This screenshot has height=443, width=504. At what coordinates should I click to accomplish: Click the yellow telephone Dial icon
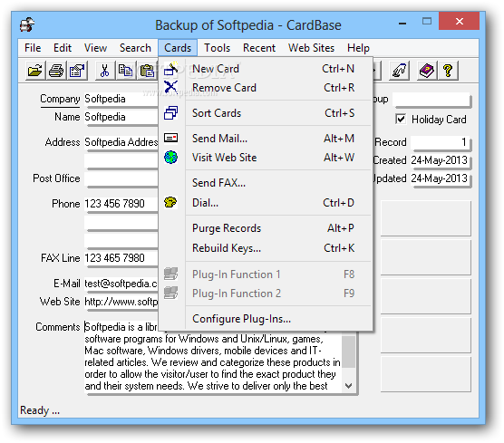tap(170, 202)
